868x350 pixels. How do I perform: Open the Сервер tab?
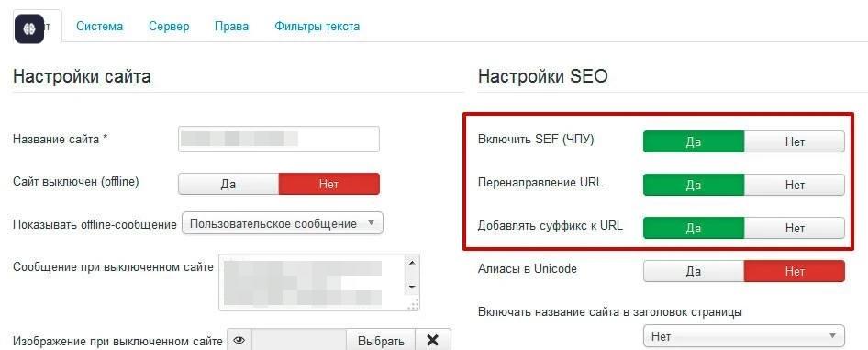[x=169, y=27]
